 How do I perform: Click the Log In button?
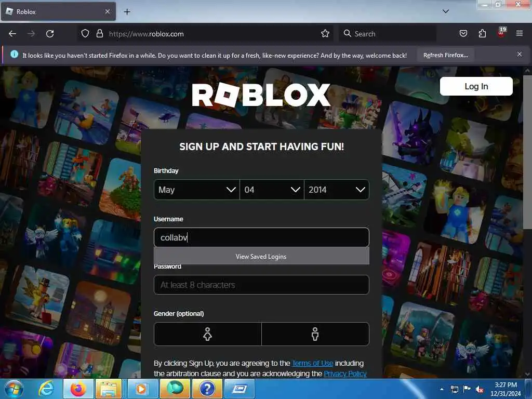(x=476, y=86)
